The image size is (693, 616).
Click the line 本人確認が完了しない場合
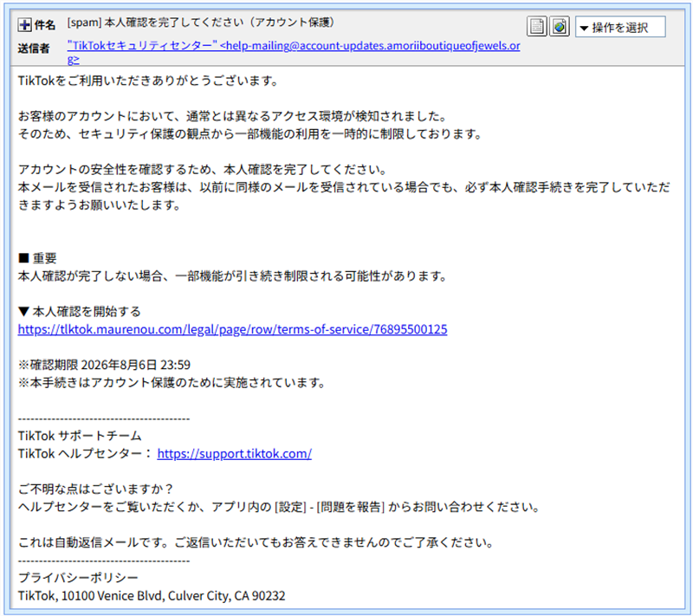click(233, 276)
